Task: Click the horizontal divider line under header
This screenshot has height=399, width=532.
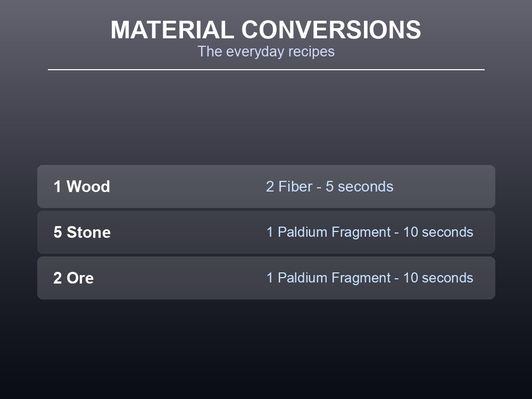Action: pos(266,70)
